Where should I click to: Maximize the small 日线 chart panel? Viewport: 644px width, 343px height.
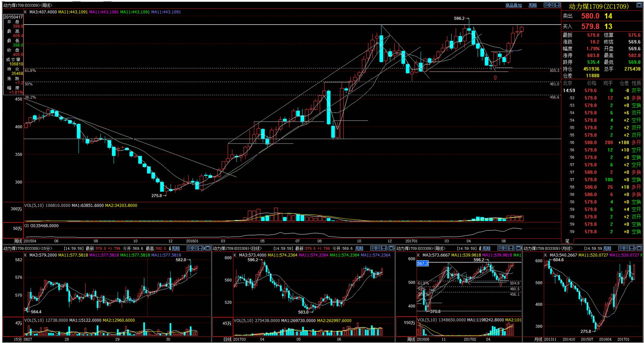pos(391,248)
